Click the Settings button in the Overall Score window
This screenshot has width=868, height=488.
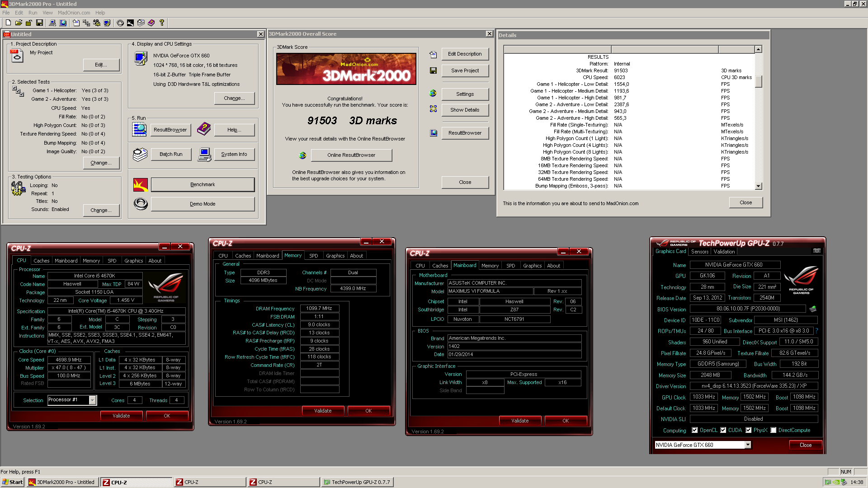click(465, 94)
